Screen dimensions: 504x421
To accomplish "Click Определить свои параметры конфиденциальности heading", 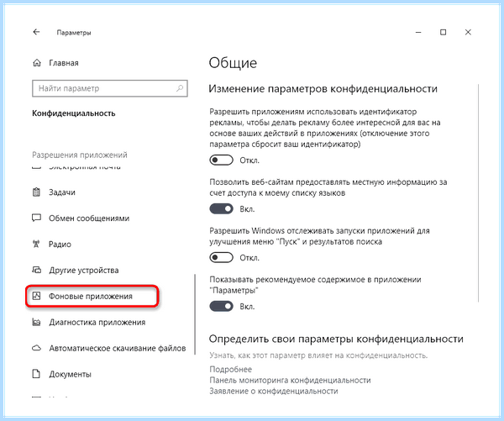I will (x=336, y=339).
